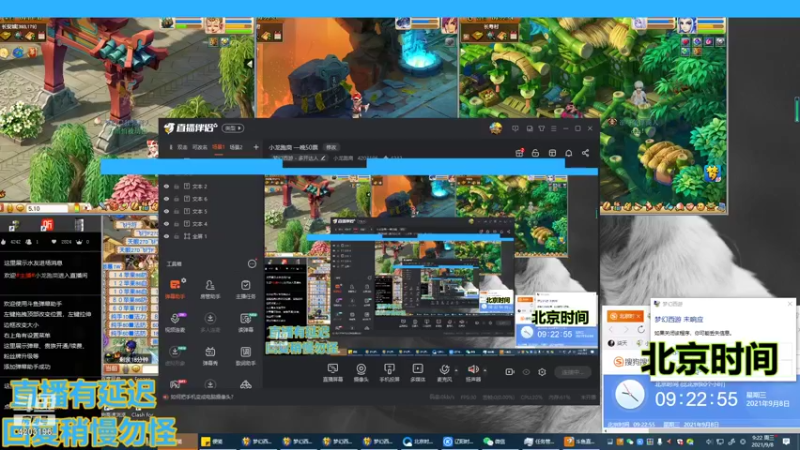The width and height of the screenshot is (800, 450).
Task: Open the 弹幕助手 tool
Action: (x=174, y=288)
